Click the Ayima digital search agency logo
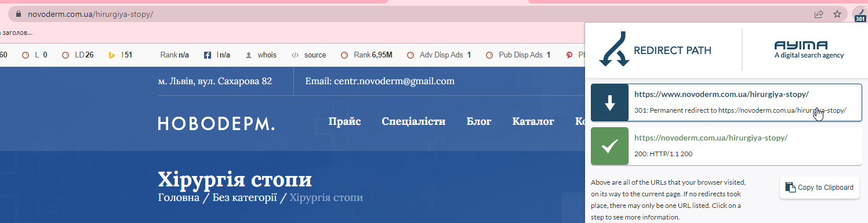Viewport: 868px width, 223px height. pos(809,50)
